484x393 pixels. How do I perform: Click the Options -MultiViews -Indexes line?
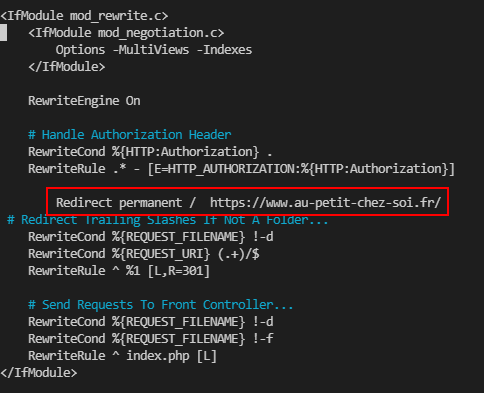tap(154, 50)
